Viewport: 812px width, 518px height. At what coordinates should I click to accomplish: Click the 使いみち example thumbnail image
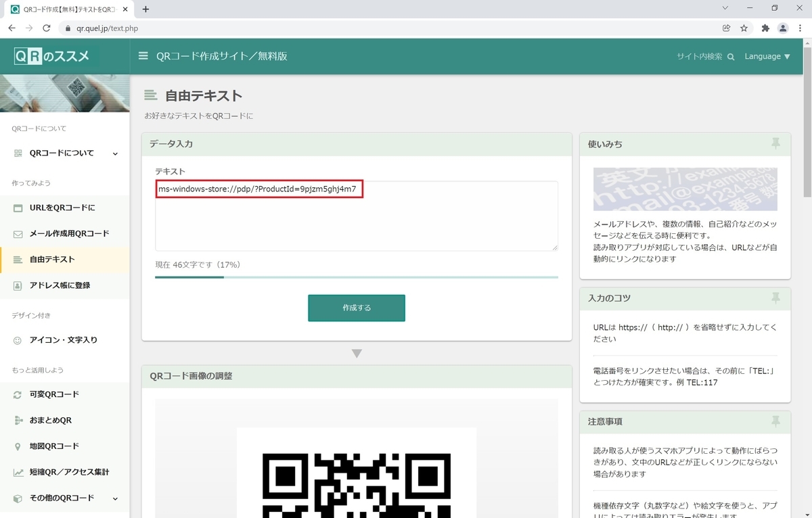point(685,189)
